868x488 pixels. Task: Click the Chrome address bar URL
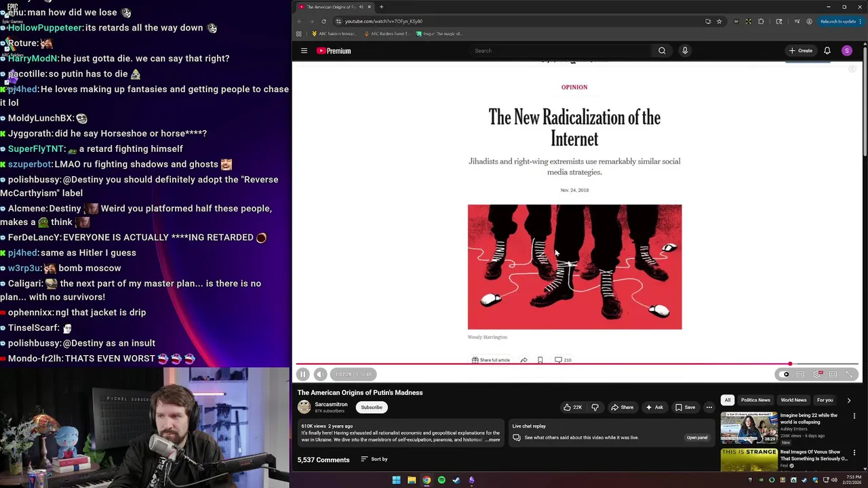[x=384, y=21]
